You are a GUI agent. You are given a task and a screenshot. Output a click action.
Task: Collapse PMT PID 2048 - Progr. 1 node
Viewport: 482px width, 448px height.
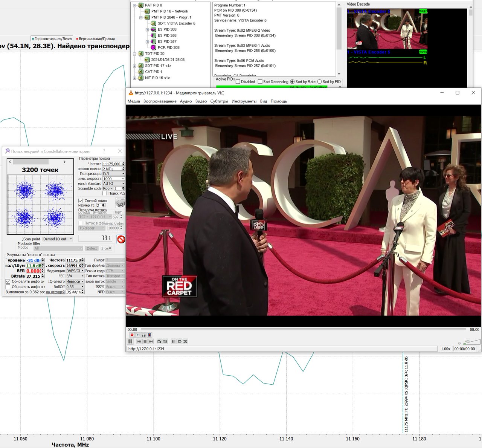141,17
